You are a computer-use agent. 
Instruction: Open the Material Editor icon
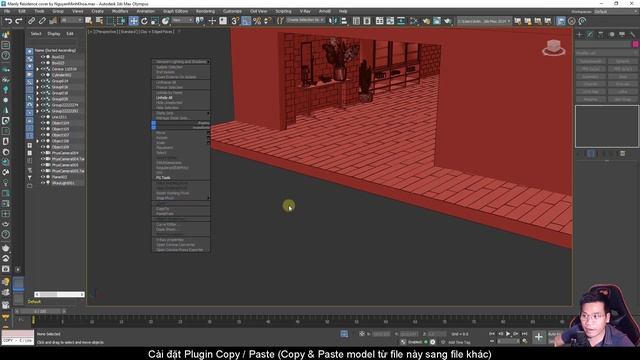(413, 21)
